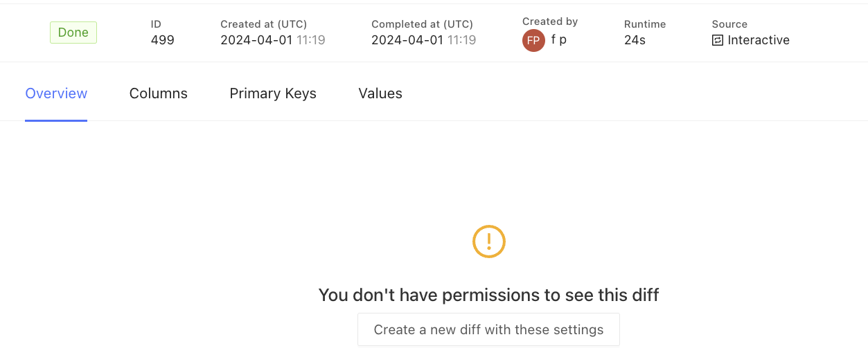The width and height of the screenshot is (868, 364).
Task: Click the Created at date 2024-04-01
Action: tap(257, 40)
